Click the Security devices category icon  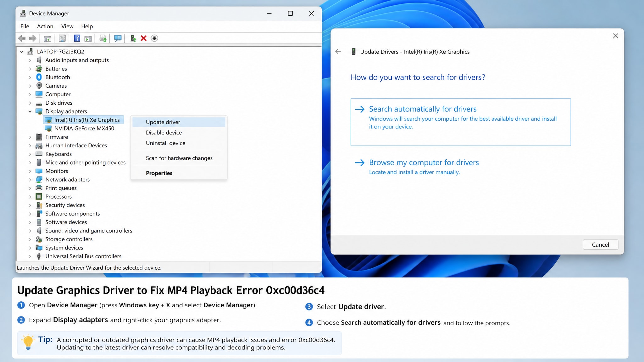click(39, 205)
